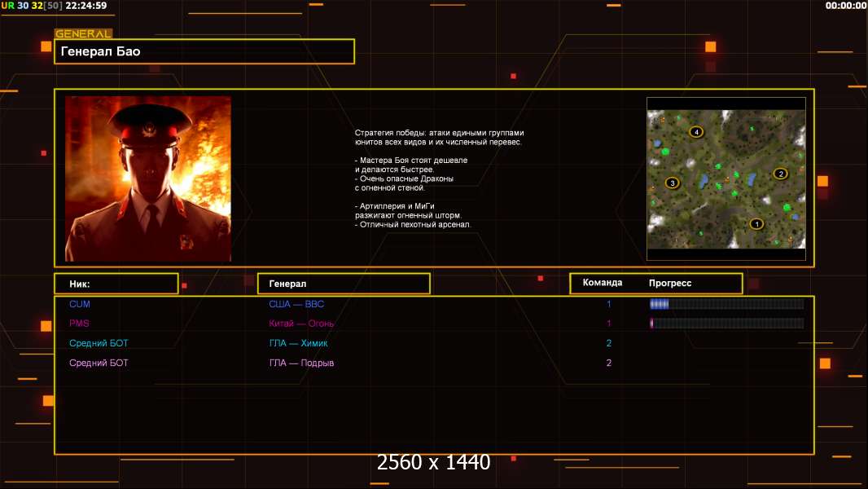
Task: Click start position marker 4 on minimap
Action: (x=696, y=132)
